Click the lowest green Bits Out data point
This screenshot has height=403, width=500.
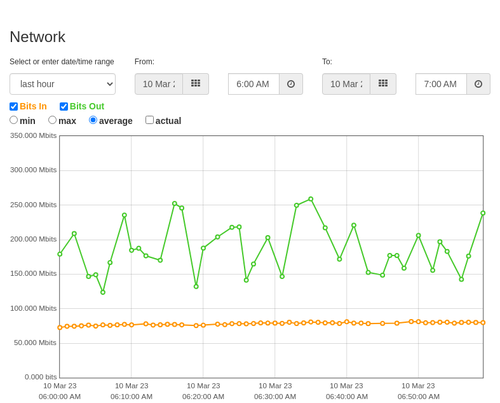pos(103,292)
